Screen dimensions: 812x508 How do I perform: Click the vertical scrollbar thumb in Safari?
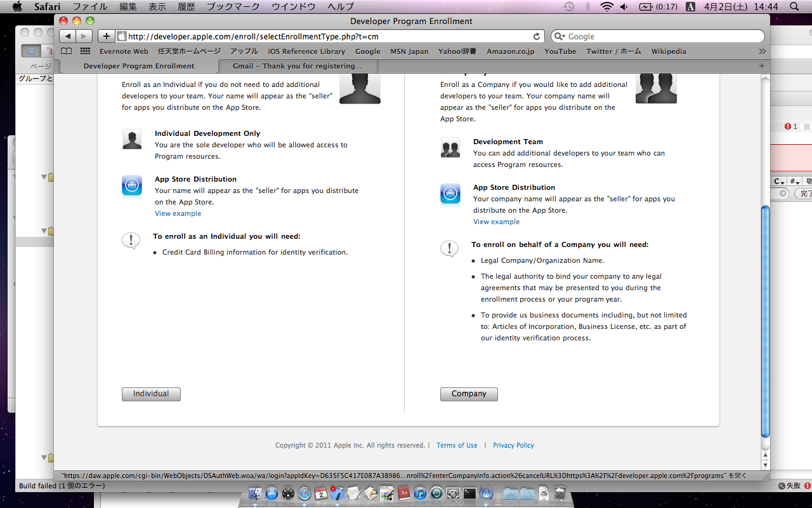[765, 321]
